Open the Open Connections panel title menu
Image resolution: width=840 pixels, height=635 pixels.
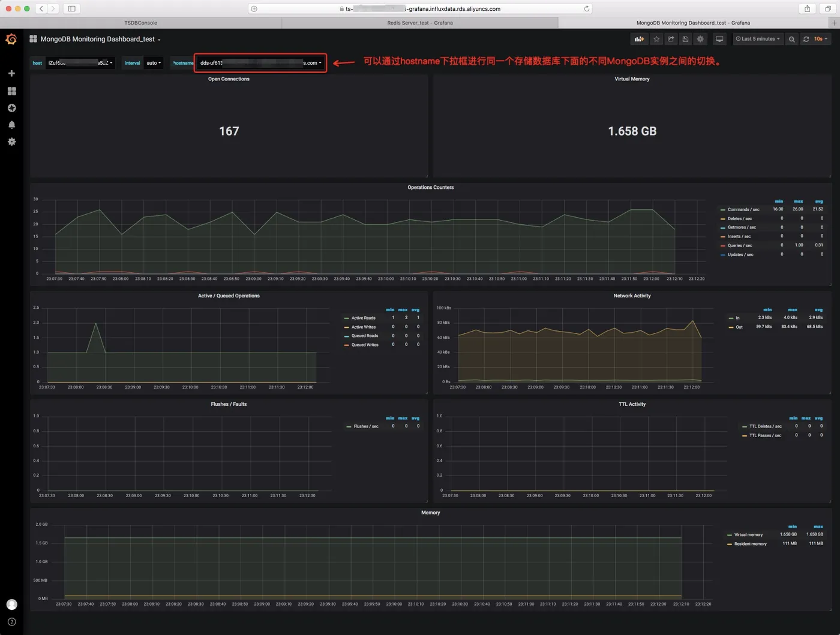coord(229,79)
